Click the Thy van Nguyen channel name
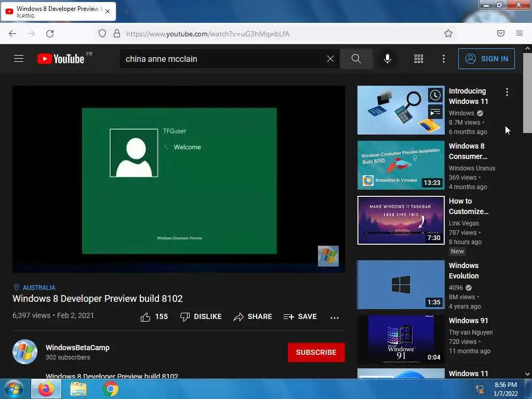 471,332
